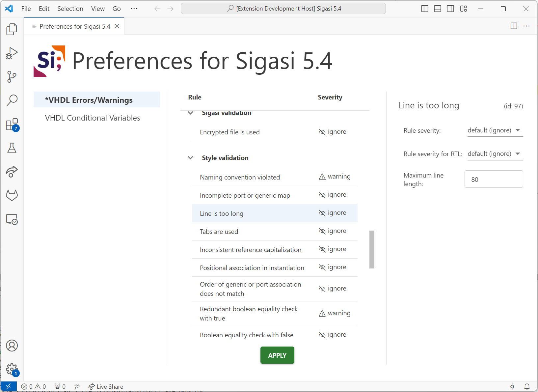Show more menu items ellipsis
This screenshot has width=538, height=392.
point(134,9)
